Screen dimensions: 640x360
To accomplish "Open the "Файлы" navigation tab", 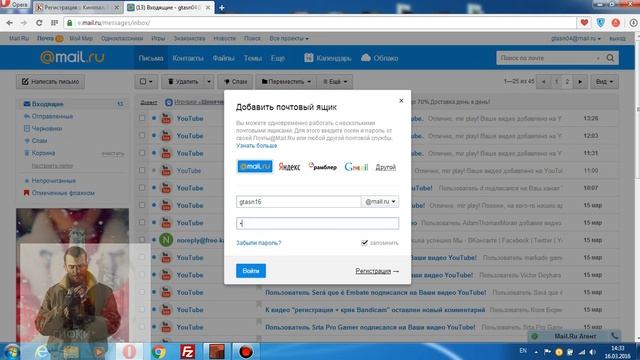I will point(223,58).
